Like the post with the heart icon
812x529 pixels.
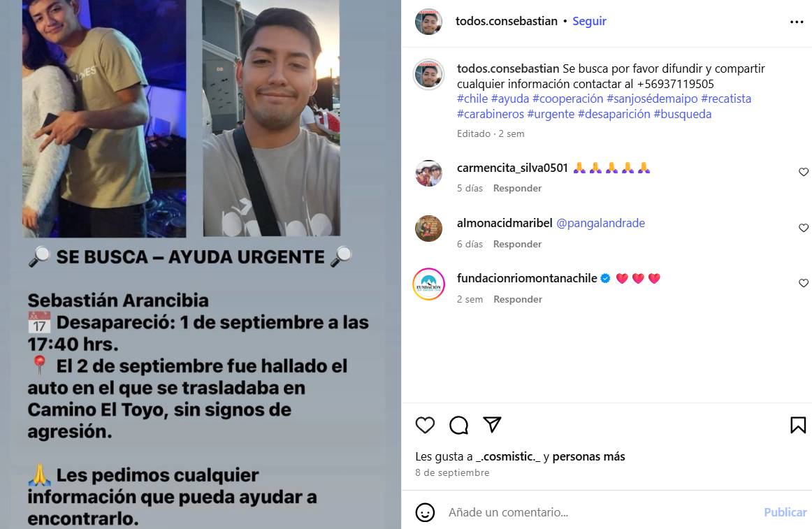(425, 425)
